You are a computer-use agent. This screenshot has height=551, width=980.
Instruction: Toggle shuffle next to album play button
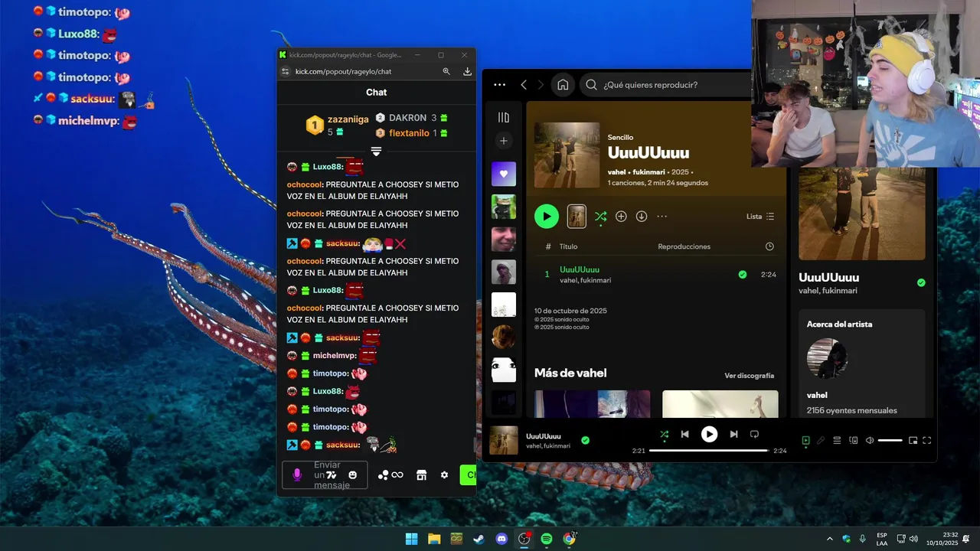(600, 217)
